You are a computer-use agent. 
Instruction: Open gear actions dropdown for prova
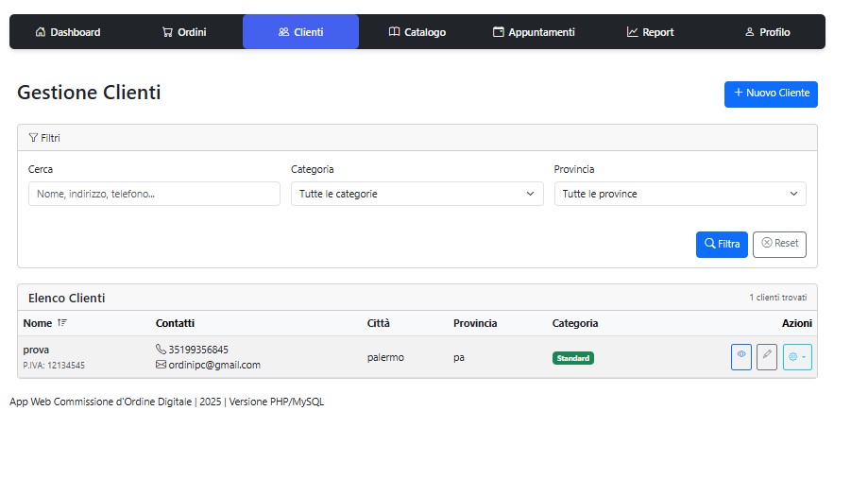797,357
